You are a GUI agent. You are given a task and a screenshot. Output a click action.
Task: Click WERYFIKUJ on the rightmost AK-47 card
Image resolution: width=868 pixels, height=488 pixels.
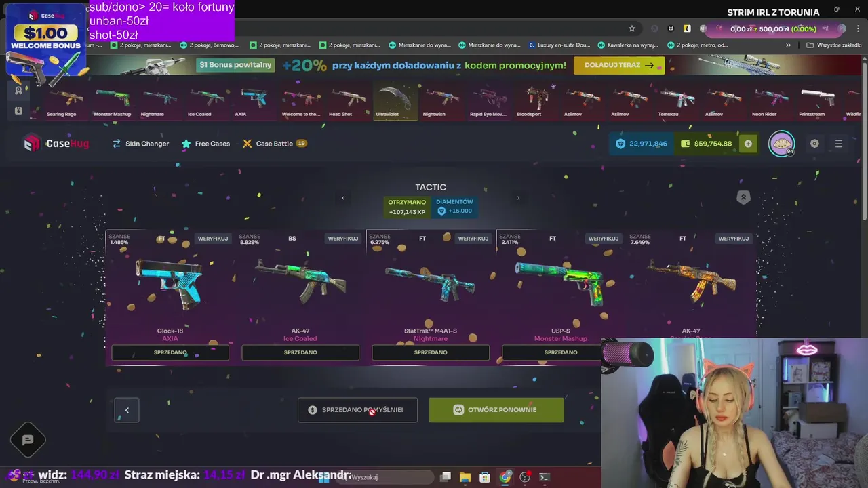[x=734, y=239]
